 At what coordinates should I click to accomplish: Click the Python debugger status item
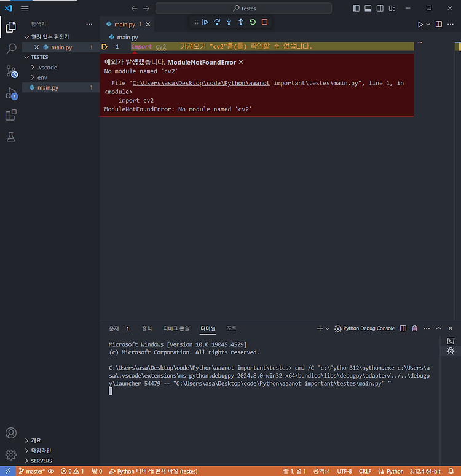coord(154,472)
